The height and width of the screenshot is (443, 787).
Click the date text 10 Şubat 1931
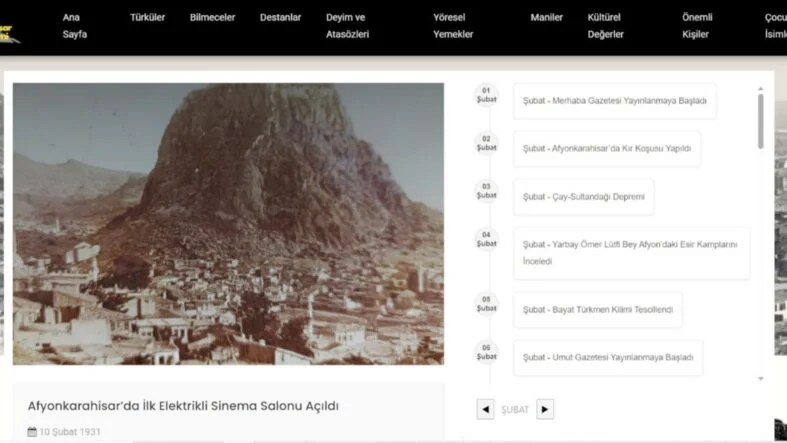(x=70, y=431)
